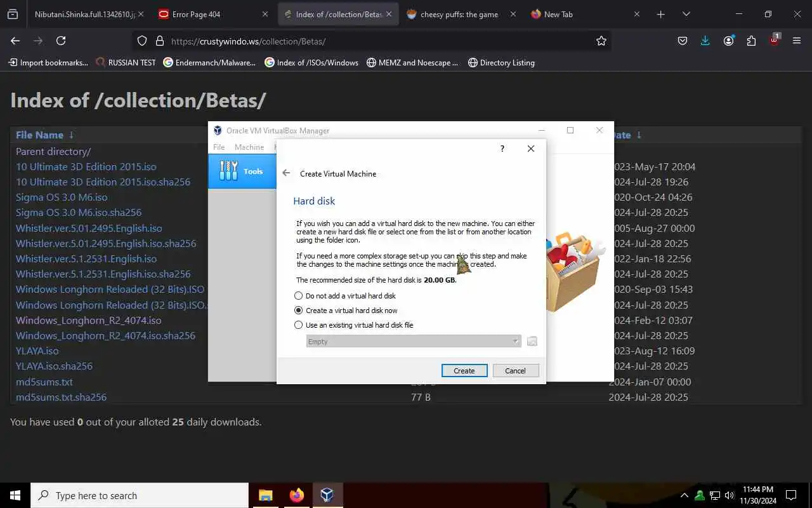812x508 pixels.
Task: Click the Cancel button in the dialog
Action: [515, 370]
